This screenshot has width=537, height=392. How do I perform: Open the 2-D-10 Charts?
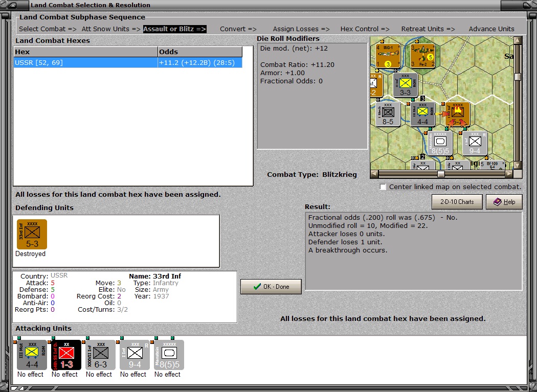pos(457,202)
